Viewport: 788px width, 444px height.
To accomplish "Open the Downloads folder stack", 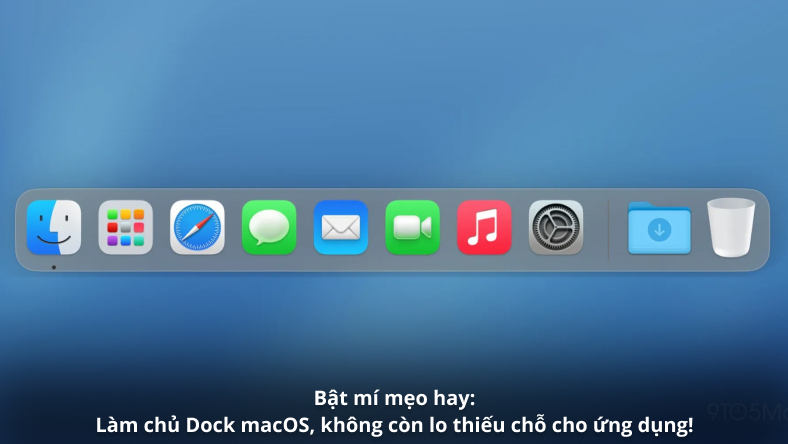I will 659,228.
